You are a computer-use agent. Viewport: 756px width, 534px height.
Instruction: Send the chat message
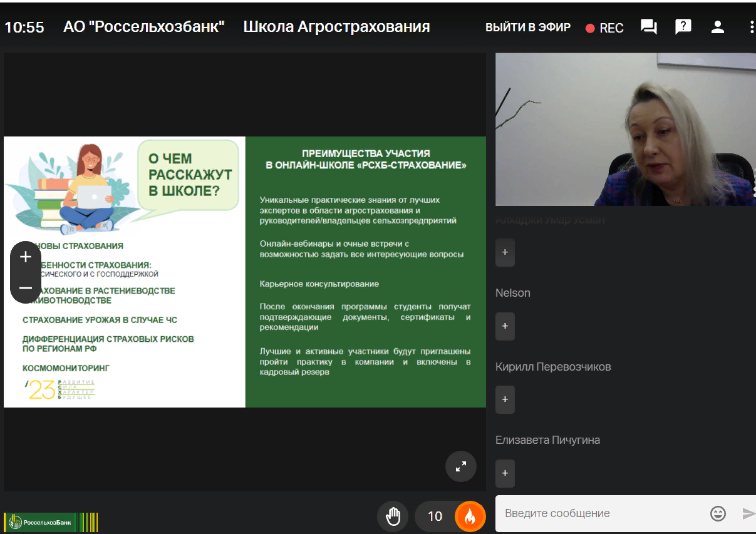point(748,514)
